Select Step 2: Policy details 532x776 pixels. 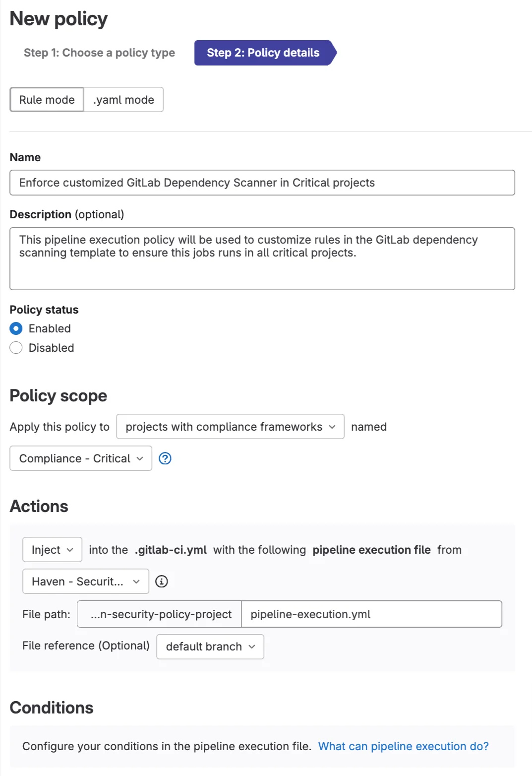coord(263,53)
